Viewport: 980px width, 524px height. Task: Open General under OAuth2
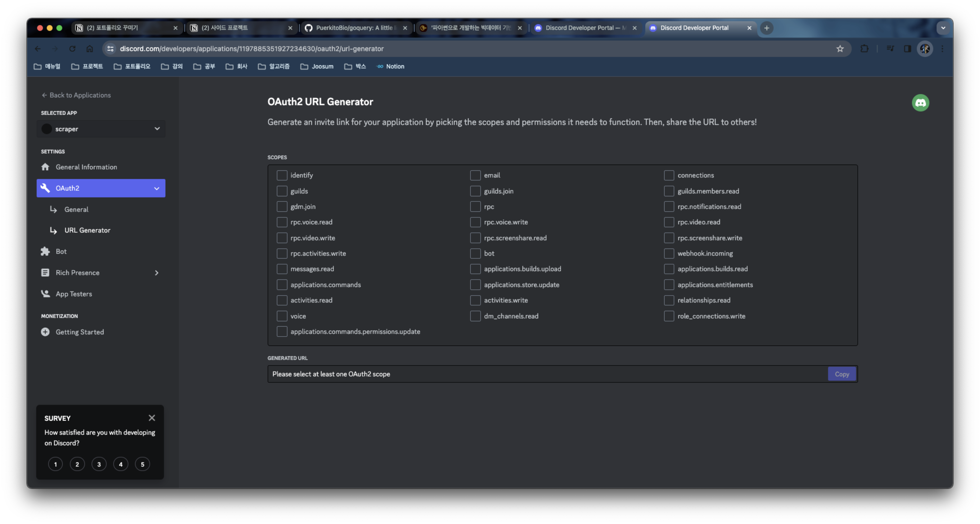tap(76, 209)
